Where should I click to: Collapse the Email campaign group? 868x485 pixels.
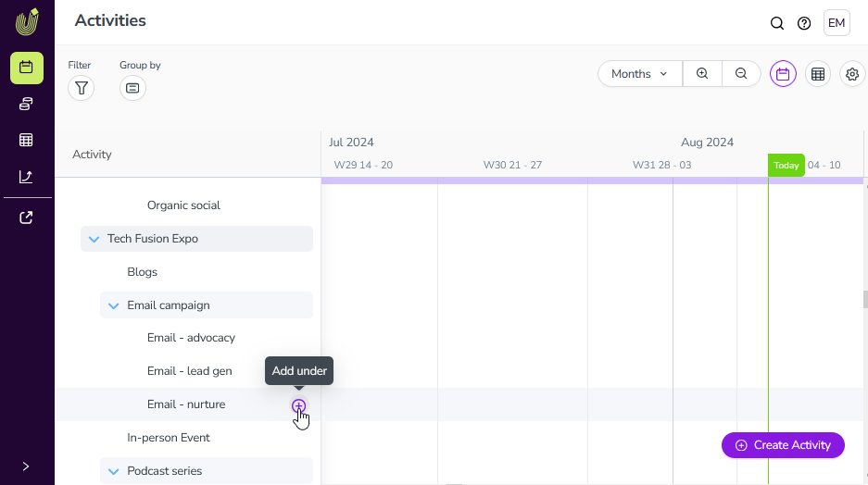pyautogui.click(x=114, y=305)
